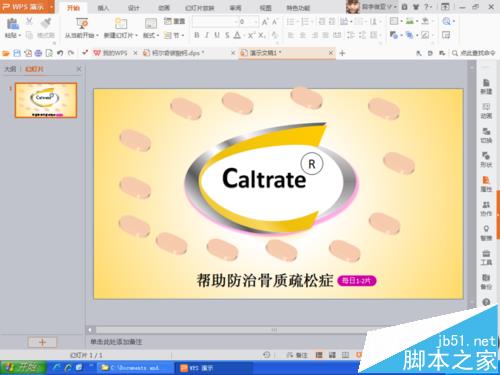Toggle Strikethrough formatting

click(227, 35)
